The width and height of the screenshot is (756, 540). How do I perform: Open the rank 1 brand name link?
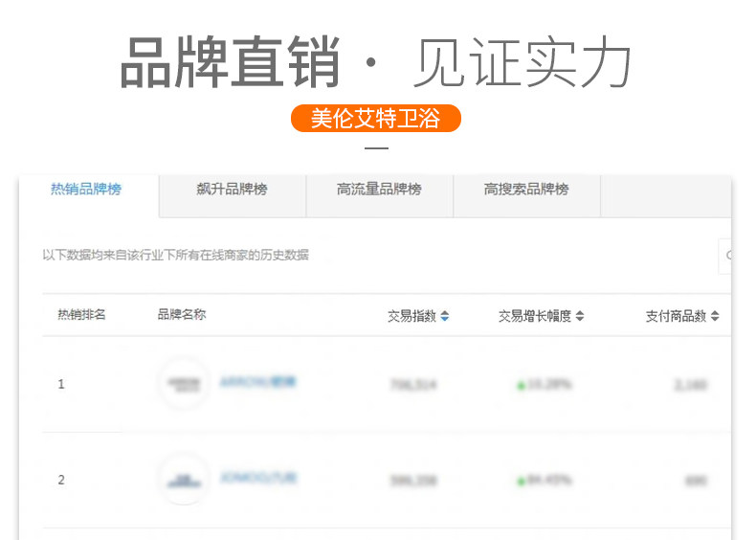click(x=258, y=382)
